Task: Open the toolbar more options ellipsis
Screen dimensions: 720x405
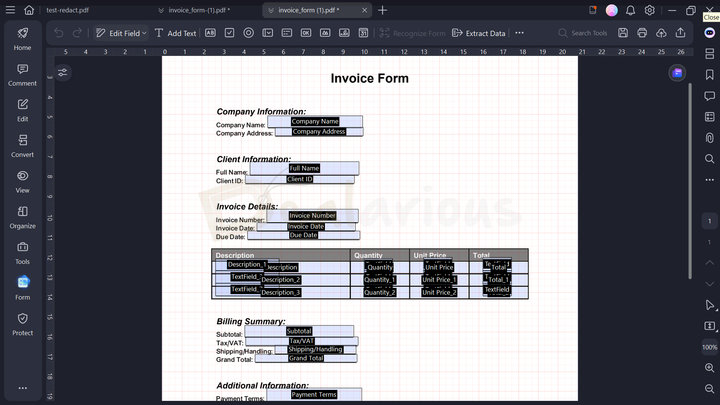Action: [x=519, y=33]
